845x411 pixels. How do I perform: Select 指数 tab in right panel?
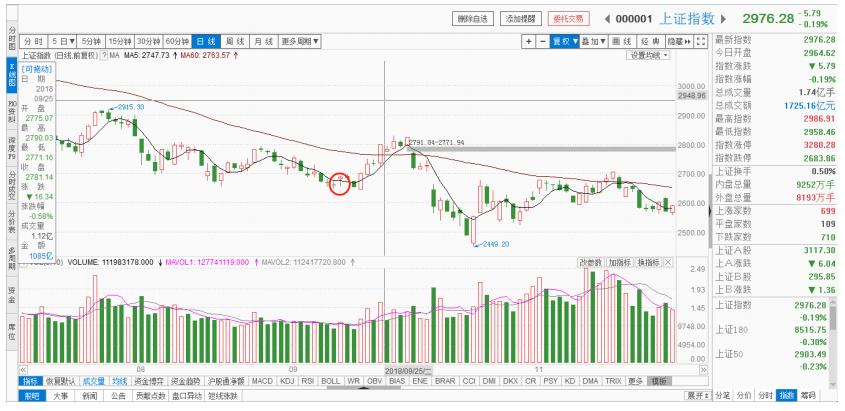[x=786, y=395]
